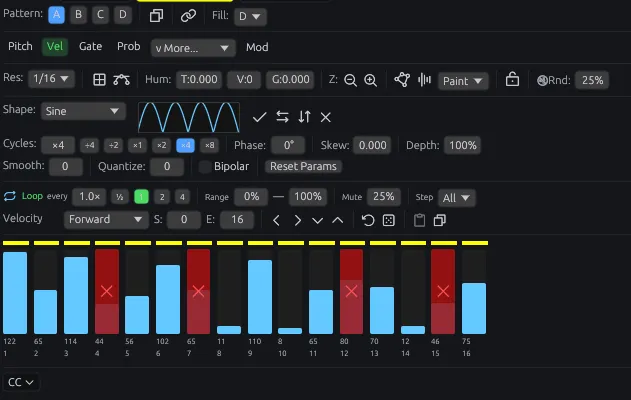Select loop every 1 button

(141, 197)
